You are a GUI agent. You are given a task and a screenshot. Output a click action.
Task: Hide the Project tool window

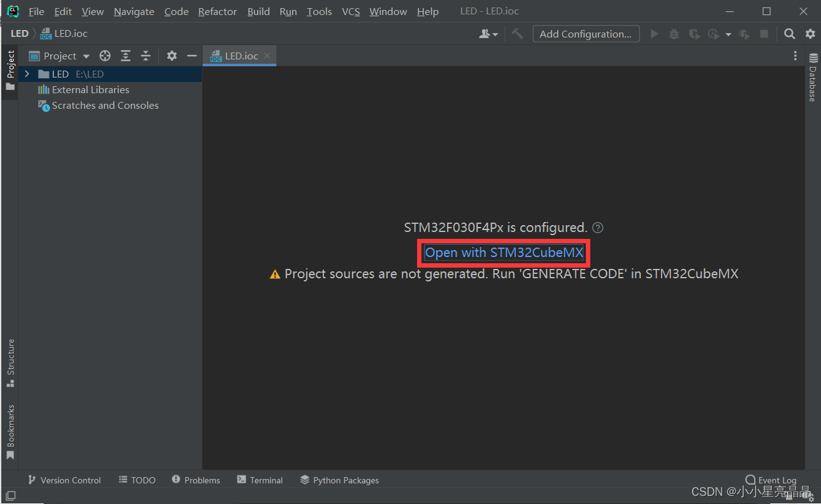coord(192,56)
